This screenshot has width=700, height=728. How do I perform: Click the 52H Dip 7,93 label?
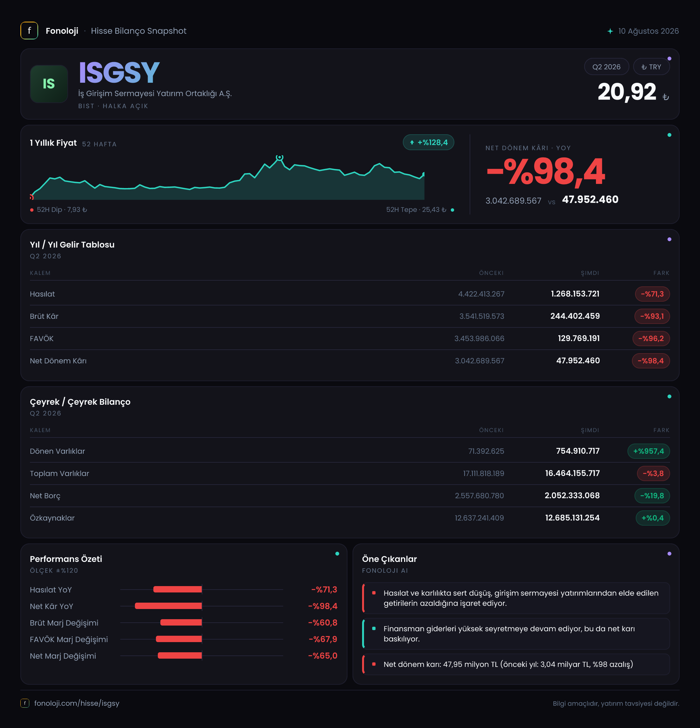click(62, 209)
